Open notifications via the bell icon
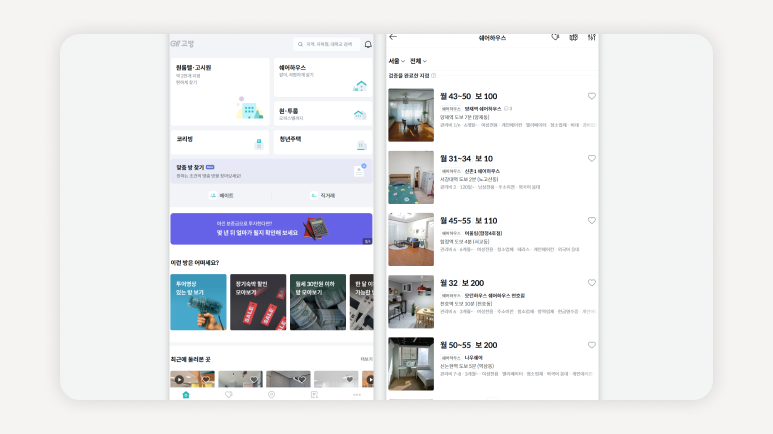773x434 pixels. tap(368, 44)
